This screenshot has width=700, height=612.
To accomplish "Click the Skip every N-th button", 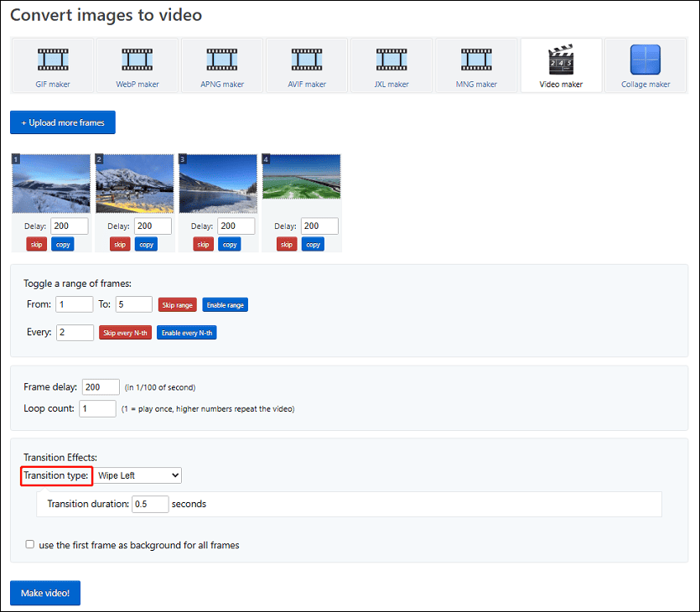I will pyautogui.click(x=125, y=332).
